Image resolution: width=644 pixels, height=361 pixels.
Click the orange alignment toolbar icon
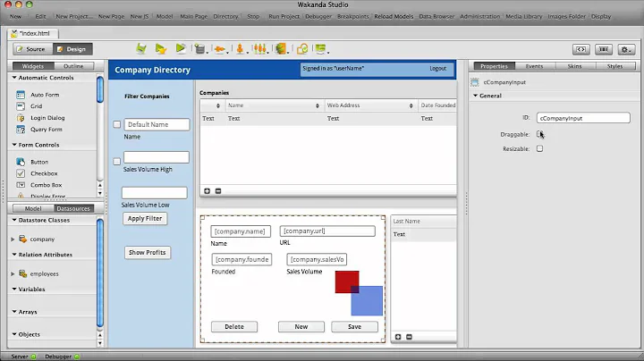click(x=220, y=49)
